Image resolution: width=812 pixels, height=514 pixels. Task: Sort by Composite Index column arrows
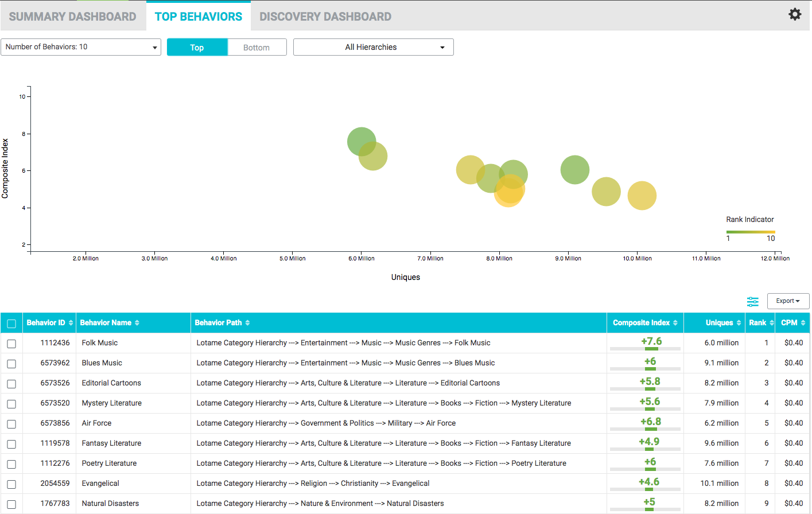675,323
